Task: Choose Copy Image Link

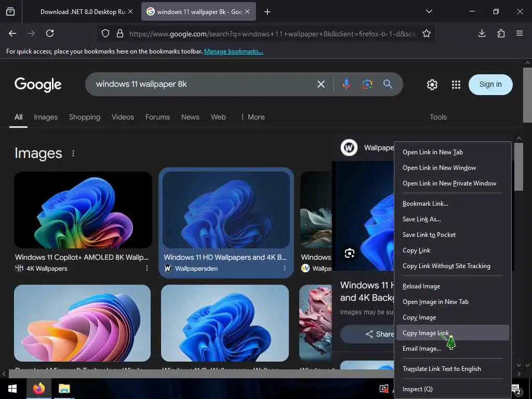Action: pos(453,333)
